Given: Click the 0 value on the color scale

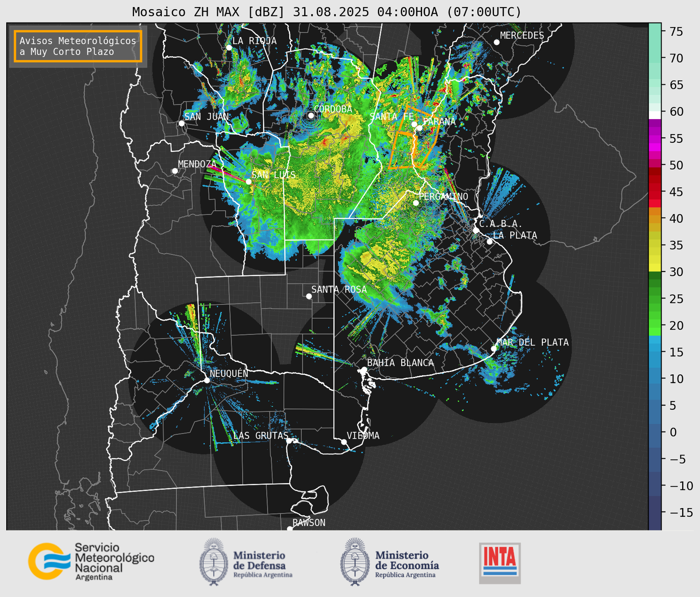Looking at the screenshot, I should pos(673,432).
